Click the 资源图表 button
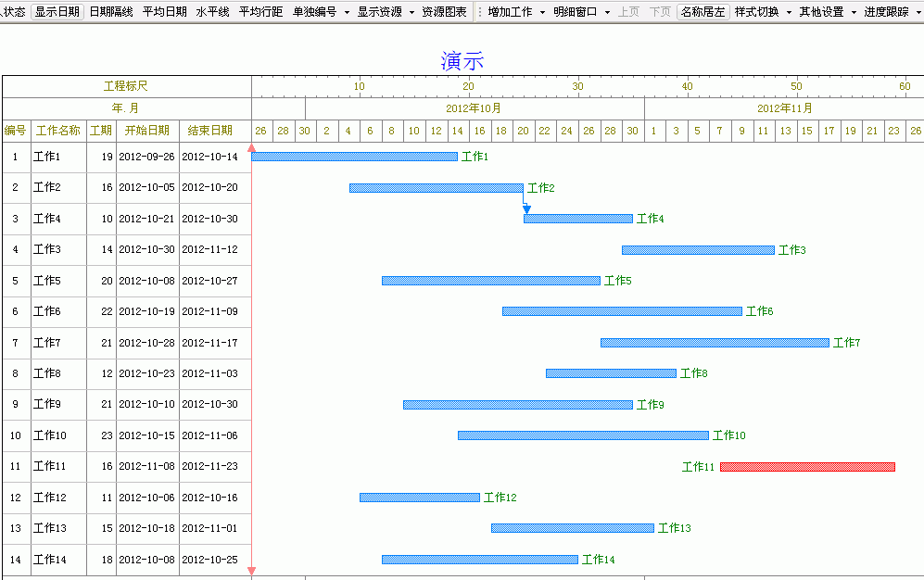Image resolution: width=924 pixels, height=580 pixels. coord(444,12)
